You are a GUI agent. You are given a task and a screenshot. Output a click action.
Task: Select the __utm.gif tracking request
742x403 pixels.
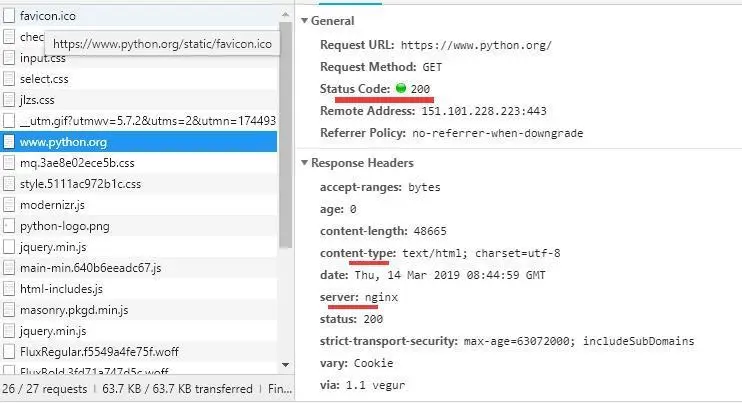pos(139,121)
